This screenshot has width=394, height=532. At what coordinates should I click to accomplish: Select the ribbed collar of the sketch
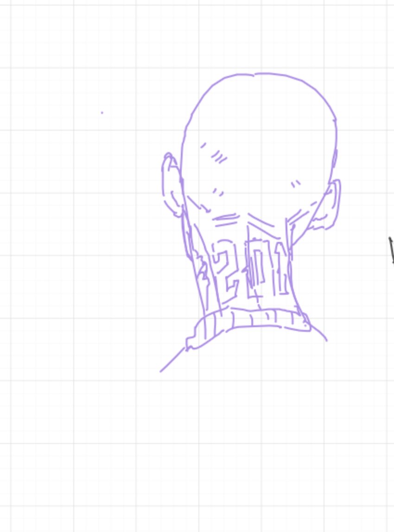coord(249,328)
